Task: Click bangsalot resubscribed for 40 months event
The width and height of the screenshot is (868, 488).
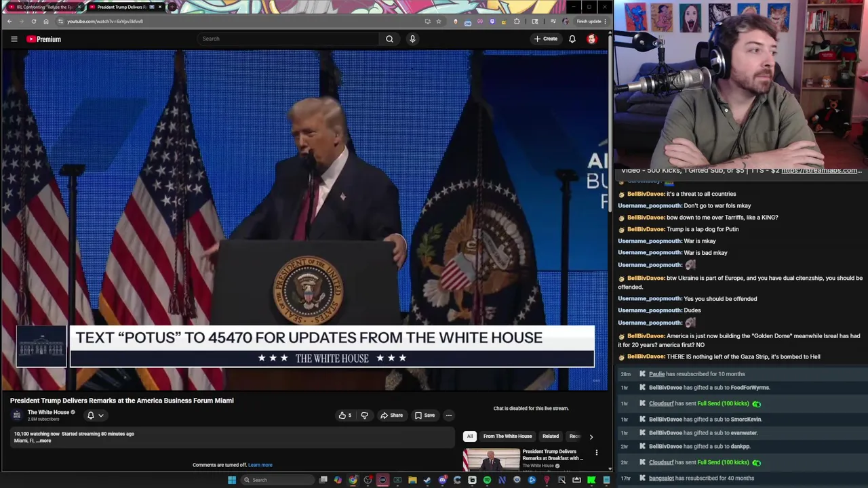Action: [x=741, y=479]
